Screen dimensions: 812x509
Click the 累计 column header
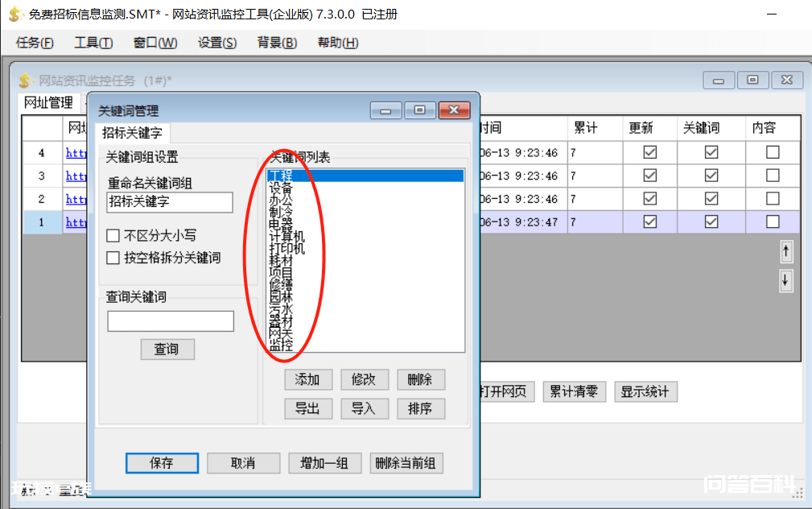[595, 128]
